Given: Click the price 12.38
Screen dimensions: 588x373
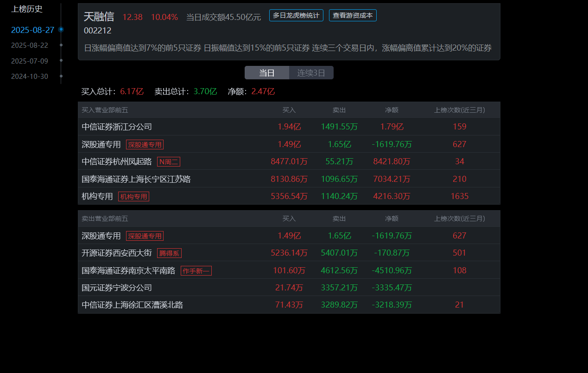Looking at the screenshot, I should coord(133,17).
